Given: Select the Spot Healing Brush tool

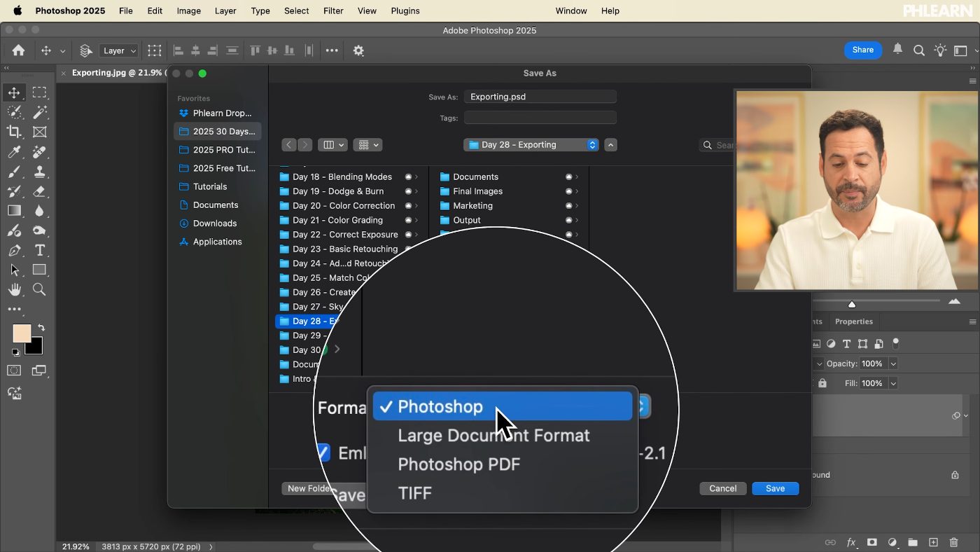Looking at the screenshot, I should click(x=39, y=151).
